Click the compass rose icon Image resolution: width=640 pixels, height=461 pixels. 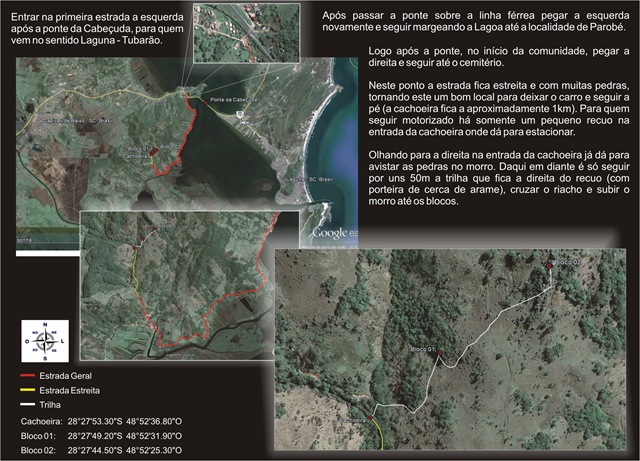pos(45,341)
